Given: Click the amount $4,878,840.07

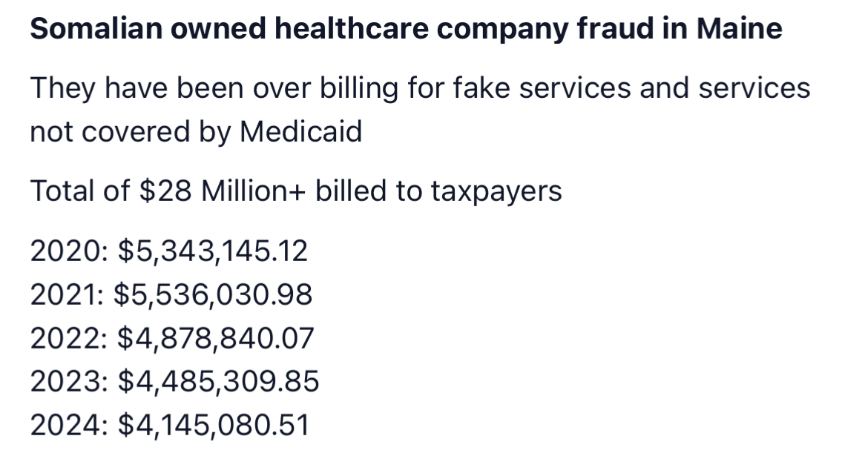Looking at the screenshot, I should (x=214, y=339).
